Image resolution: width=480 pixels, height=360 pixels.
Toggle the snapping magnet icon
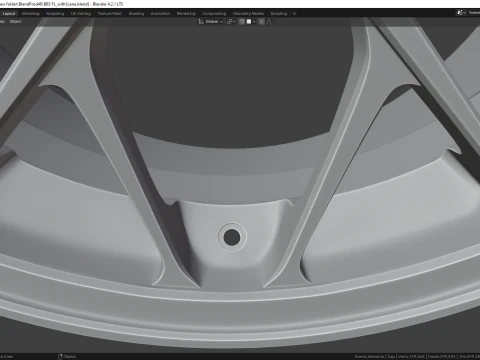click(x=242, y=22)
